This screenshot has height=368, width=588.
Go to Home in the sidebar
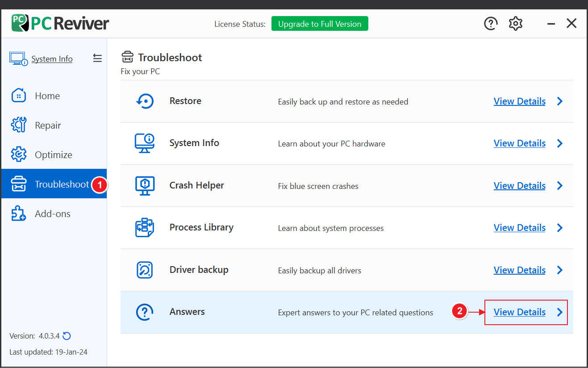[54, 96]
